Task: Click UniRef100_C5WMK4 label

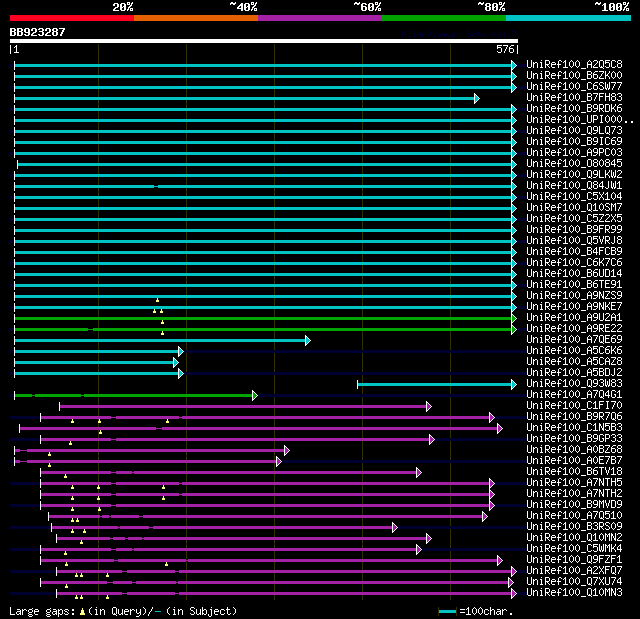Action: (574, 549)
